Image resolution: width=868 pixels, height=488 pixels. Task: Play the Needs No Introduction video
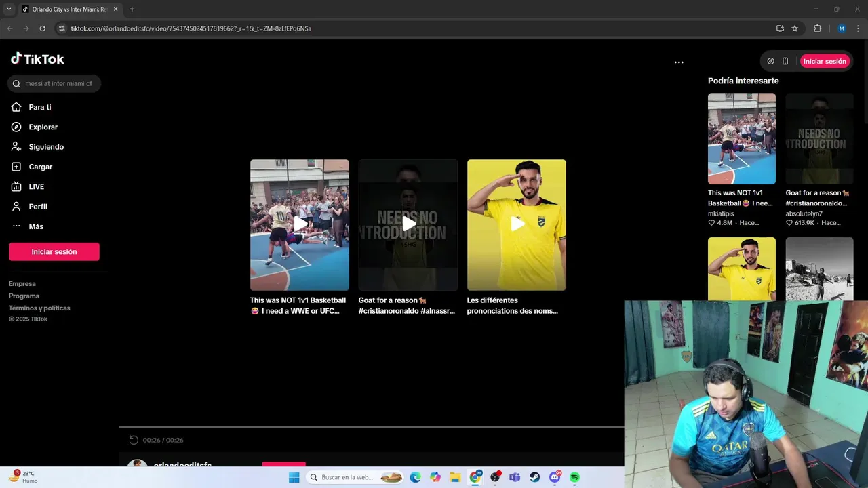(x=408, y=224)
